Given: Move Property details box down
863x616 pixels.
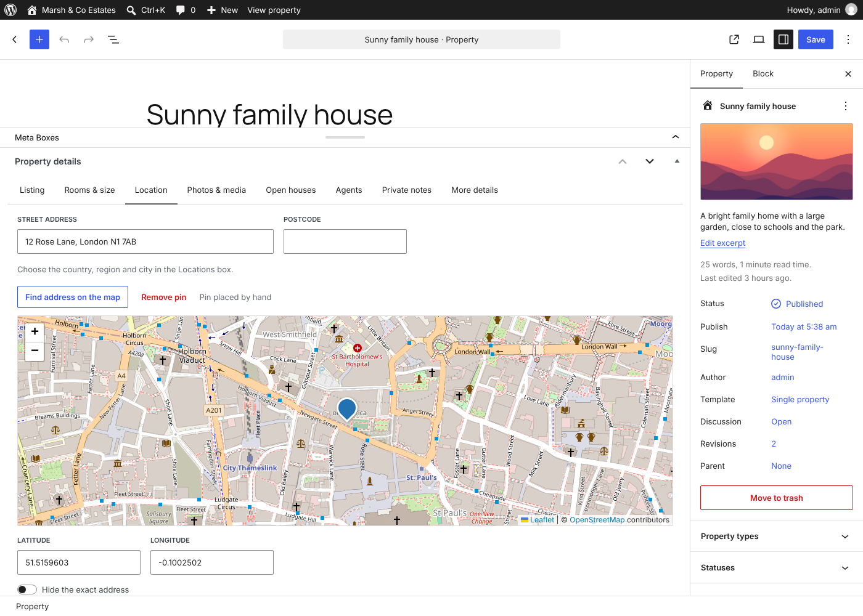Looking at the screenshot, I should (x=650, y=161).
